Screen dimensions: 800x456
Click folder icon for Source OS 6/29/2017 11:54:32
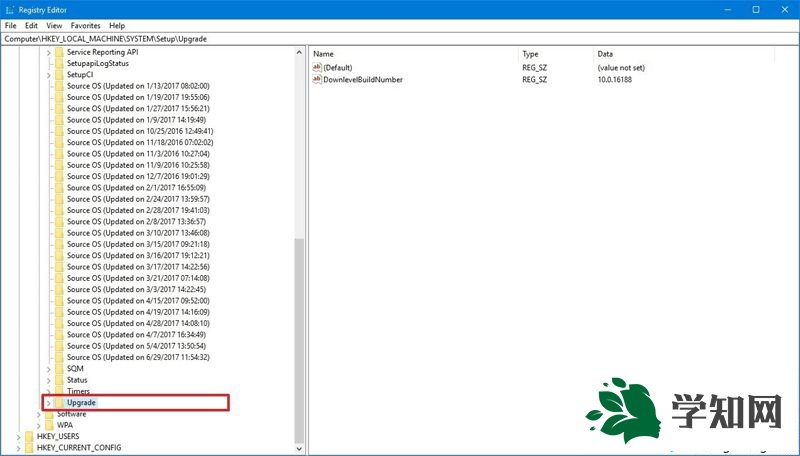[59, 357]
